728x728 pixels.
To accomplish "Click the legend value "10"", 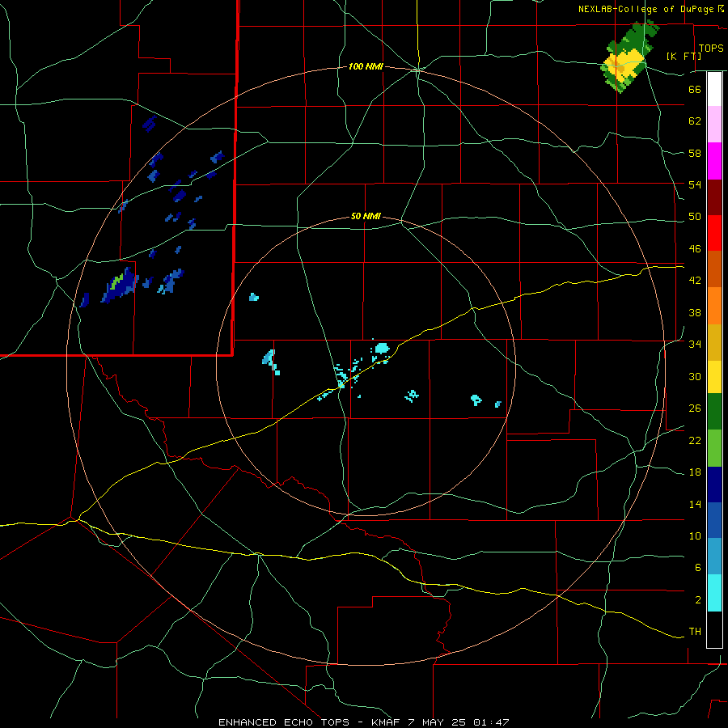I will 695,535.
